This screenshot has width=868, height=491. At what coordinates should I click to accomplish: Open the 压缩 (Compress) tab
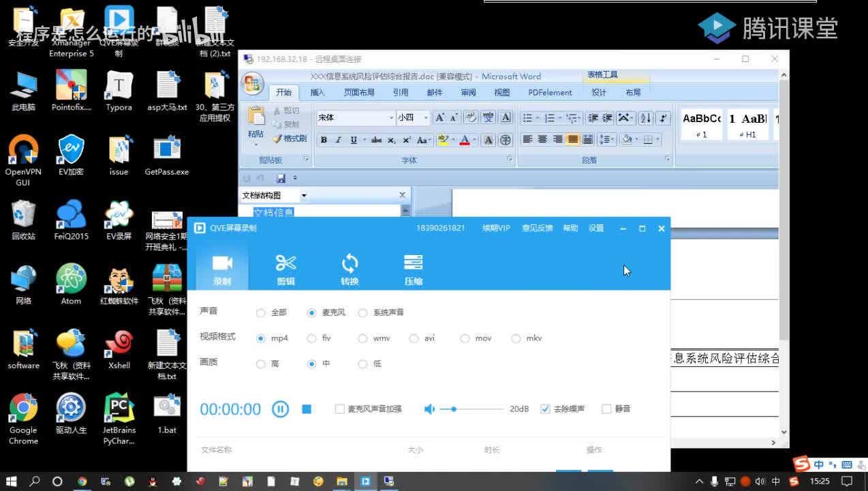tap(414, 269)
